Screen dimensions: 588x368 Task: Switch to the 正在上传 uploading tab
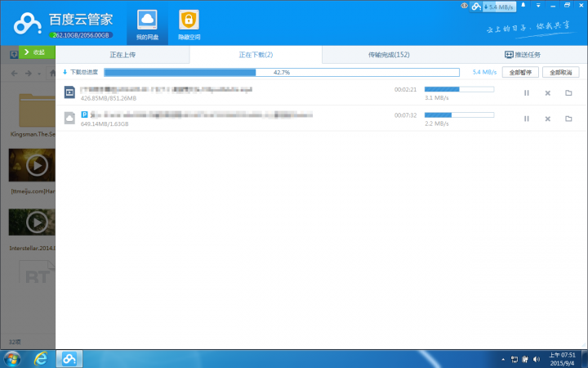(122, 55)
